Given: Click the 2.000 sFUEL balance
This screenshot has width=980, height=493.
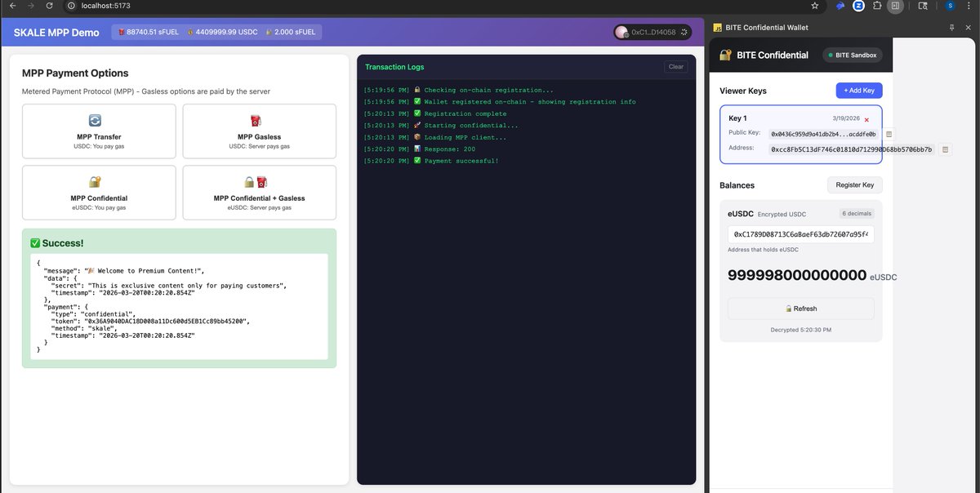Looking at the screenshot, I should click(292, 32).
